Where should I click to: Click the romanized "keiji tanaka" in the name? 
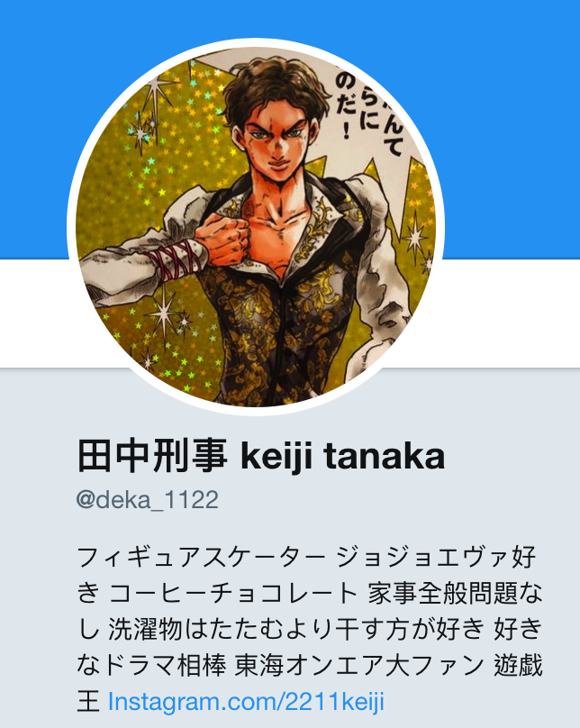[342, 457]
